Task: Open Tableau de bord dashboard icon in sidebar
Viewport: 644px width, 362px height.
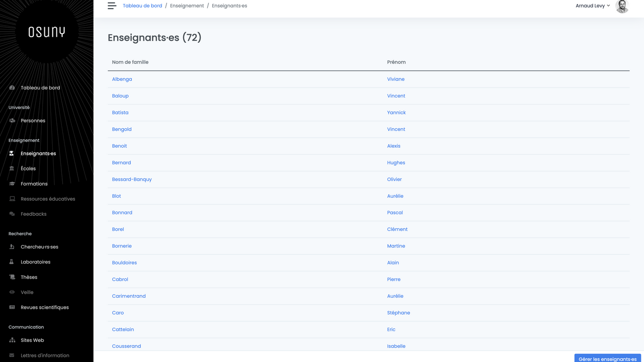Action: pos(12,88)
